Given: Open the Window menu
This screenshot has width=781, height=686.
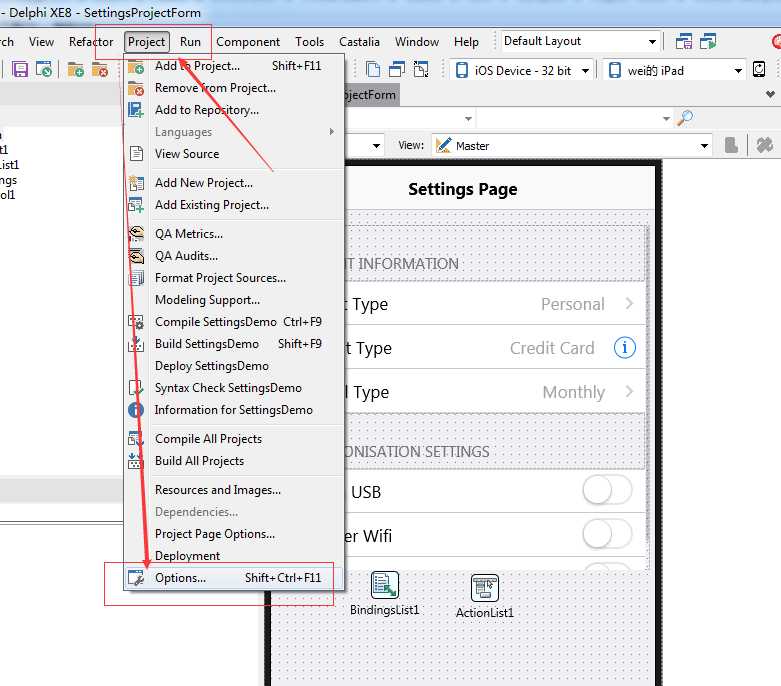Looking at the screenshot, I should [x=417, y=42].
